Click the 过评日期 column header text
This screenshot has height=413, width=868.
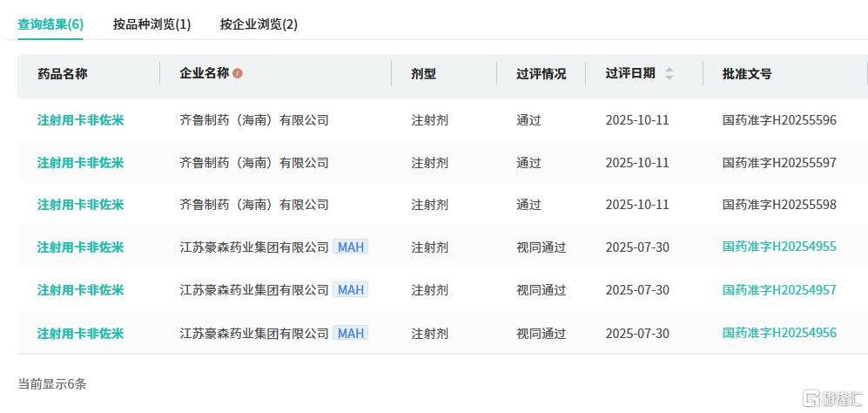tap(630, 74)
